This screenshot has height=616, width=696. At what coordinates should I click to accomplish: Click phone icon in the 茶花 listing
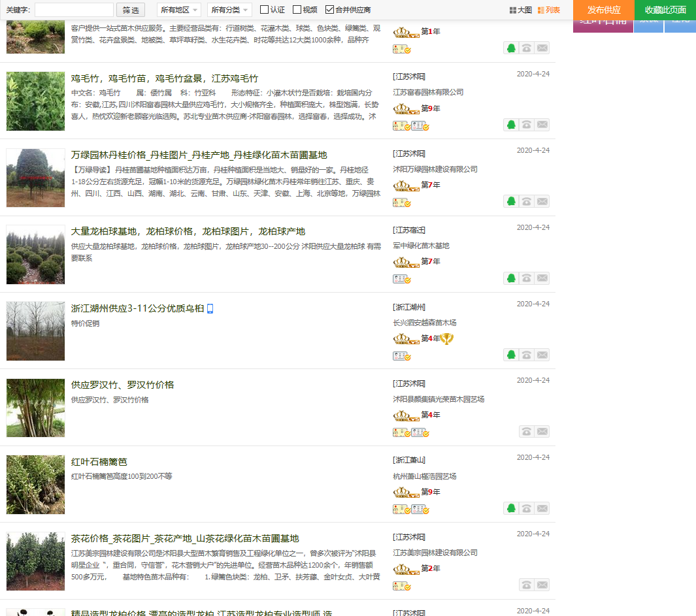coord(527,585)
